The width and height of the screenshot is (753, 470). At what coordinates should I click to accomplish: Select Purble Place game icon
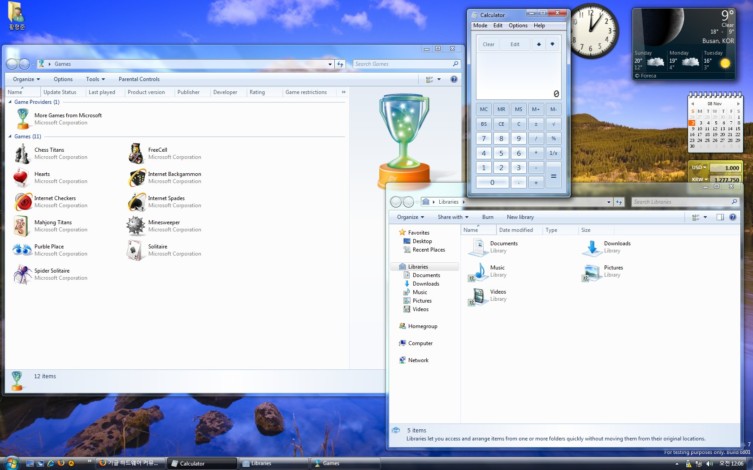click(22, 250)
